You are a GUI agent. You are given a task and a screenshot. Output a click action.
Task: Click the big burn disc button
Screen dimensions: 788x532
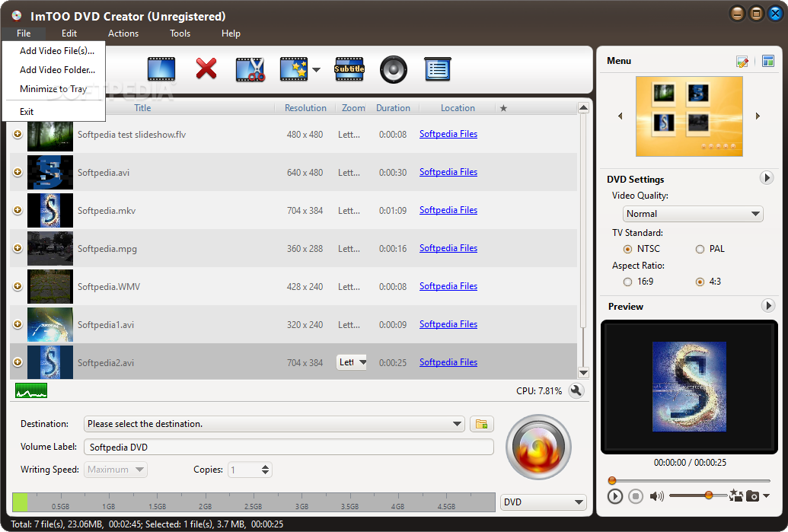click(x=538, y=447)
